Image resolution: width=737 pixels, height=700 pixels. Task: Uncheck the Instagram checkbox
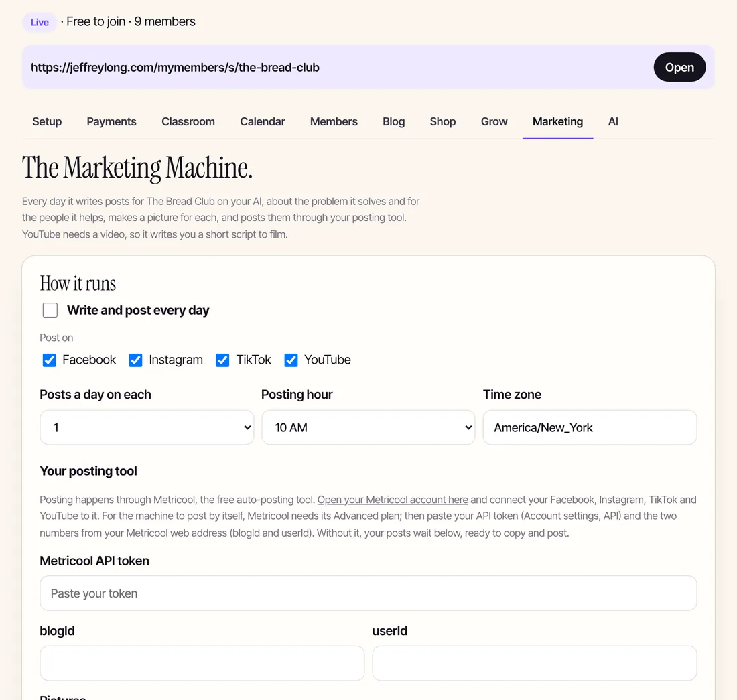pyautogui.click(x=135, y=360)
